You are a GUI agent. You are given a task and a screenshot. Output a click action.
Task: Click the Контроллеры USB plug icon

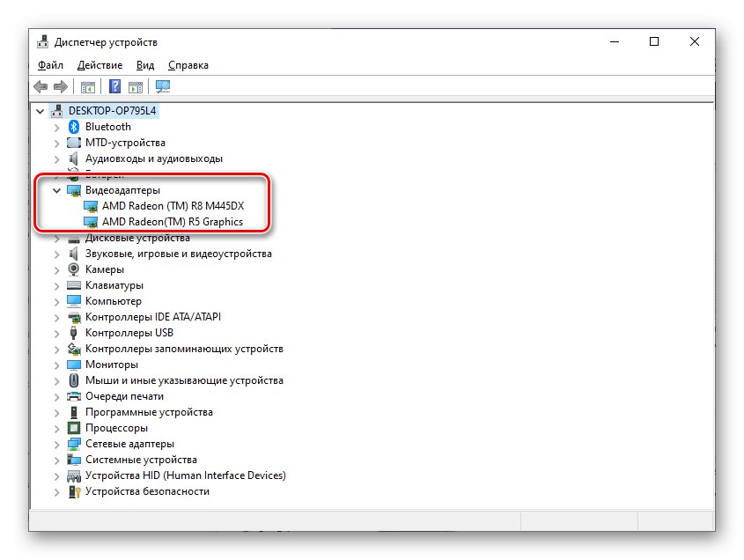(73, 333)
